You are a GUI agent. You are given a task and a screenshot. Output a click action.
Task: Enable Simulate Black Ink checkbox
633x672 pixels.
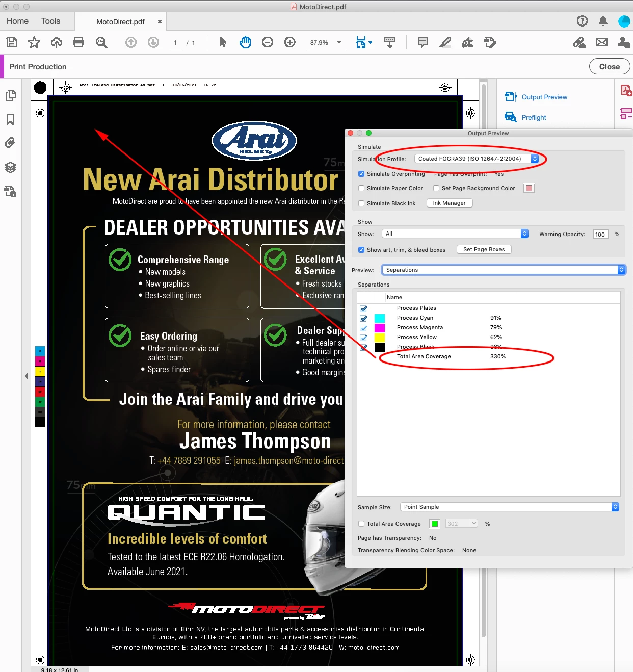(x=361, y=203)
